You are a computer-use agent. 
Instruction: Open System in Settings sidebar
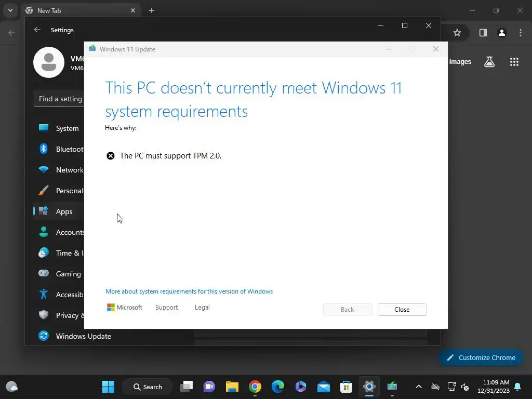pyautogui.click(x=59, y=128)
